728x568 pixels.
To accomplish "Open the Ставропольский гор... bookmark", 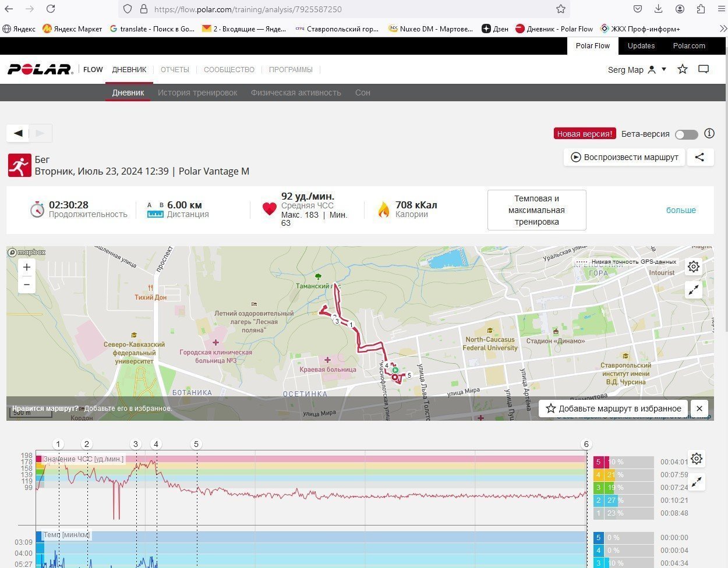I will coord(337,29).
